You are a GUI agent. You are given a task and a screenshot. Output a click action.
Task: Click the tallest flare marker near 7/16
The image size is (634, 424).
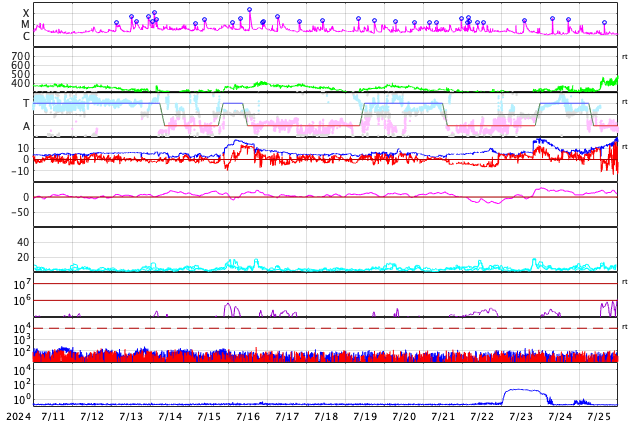coord(249,9)
